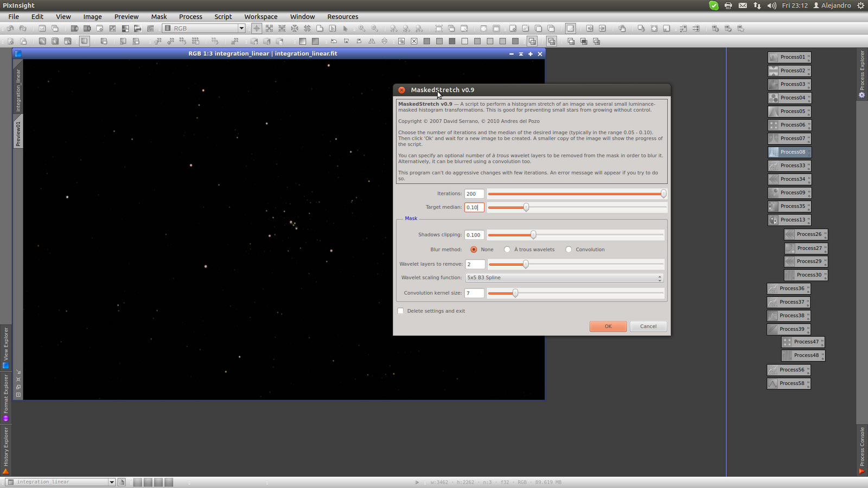Open the Process Explorer side panel
868x488 pixels.
pyautogui.click(x=861, y=74)
